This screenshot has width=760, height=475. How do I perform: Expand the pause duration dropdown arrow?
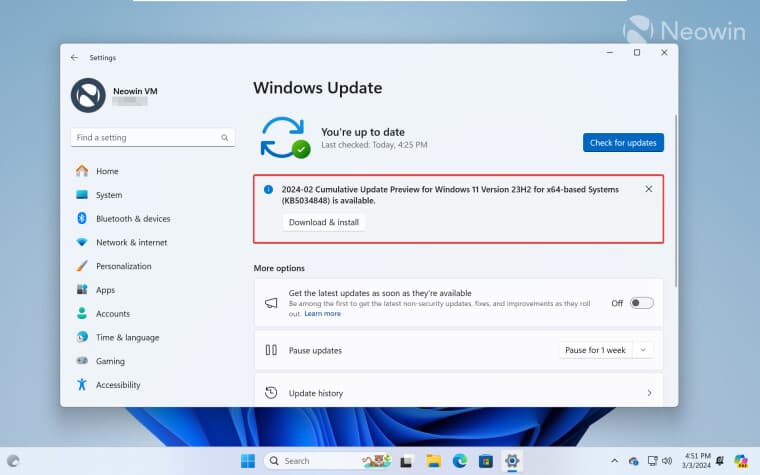click(643, 350)
